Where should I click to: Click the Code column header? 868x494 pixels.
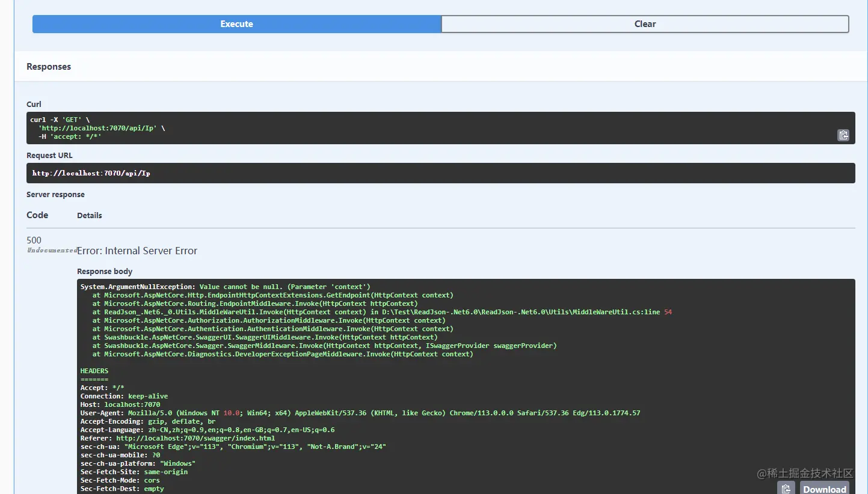tap(37, 215)
